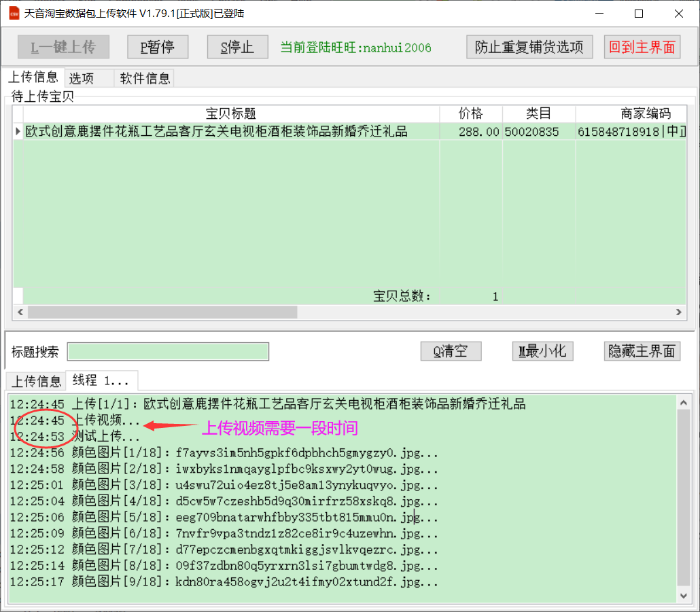Click the app icon in title bar
This screenshot has height=612, width=700.
[14, 14]
